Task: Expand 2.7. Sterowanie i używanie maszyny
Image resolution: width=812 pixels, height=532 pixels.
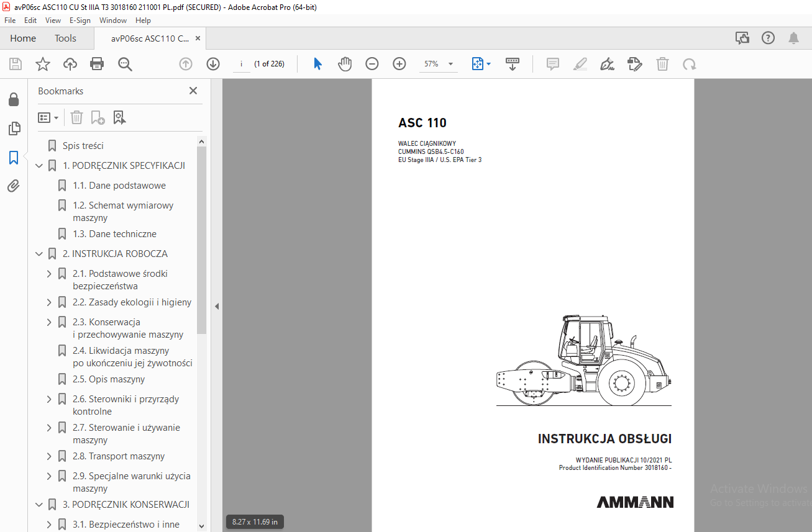Action: tap(49, 428)
